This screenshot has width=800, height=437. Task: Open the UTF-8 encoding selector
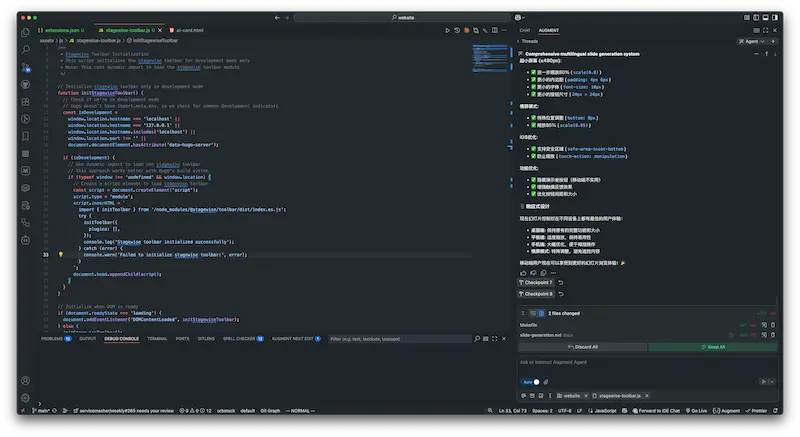(564, 410)
